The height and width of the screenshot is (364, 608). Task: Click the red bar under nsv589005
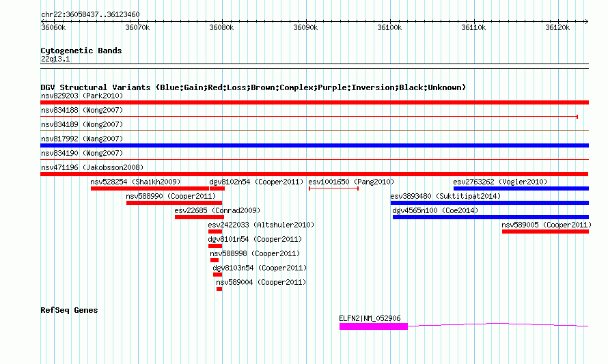coord(546,232)
